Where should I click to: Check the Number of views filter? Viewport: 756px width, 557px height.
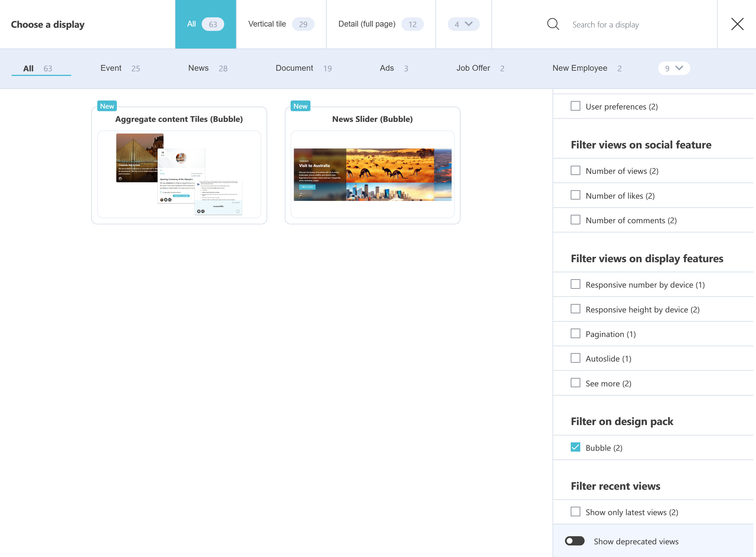tap(575, 171)
